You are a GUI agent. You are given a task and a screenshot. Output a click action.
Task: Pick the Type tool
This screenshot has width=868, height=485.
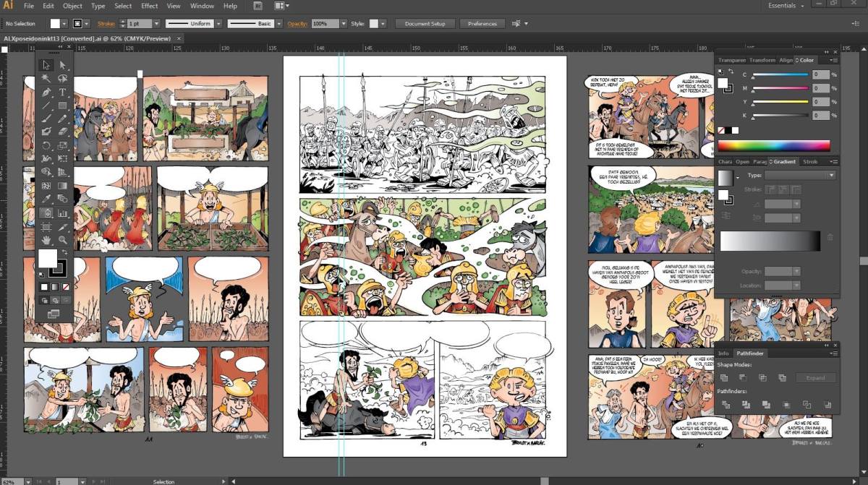point(63,92)
